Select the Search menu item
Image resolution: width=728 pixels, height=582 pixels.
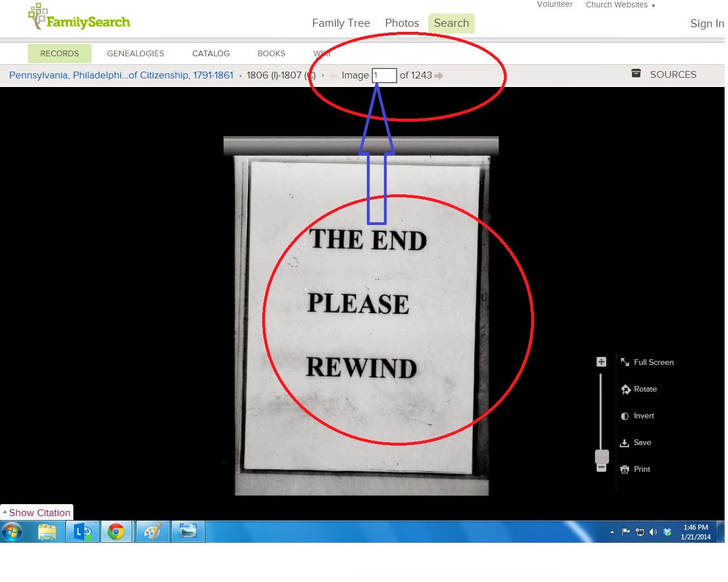(x=452, y=23)
